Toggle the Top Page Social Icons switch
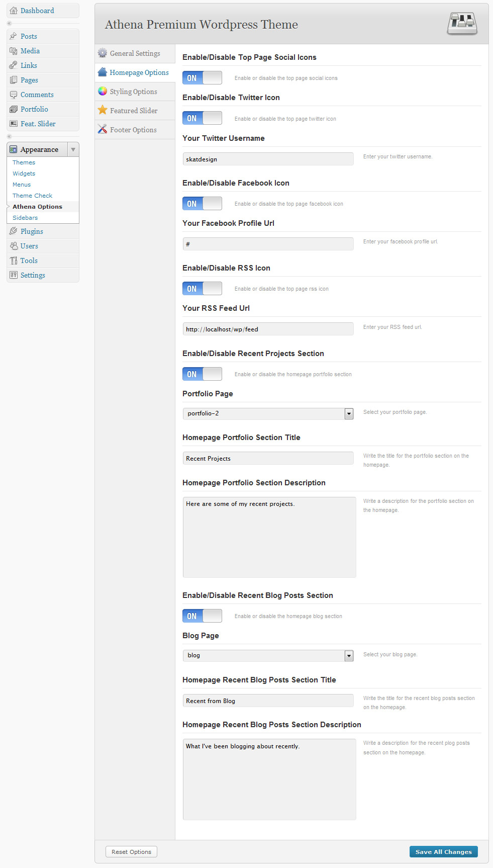Screen dimensions: 493x868 [x=202, y=78]
